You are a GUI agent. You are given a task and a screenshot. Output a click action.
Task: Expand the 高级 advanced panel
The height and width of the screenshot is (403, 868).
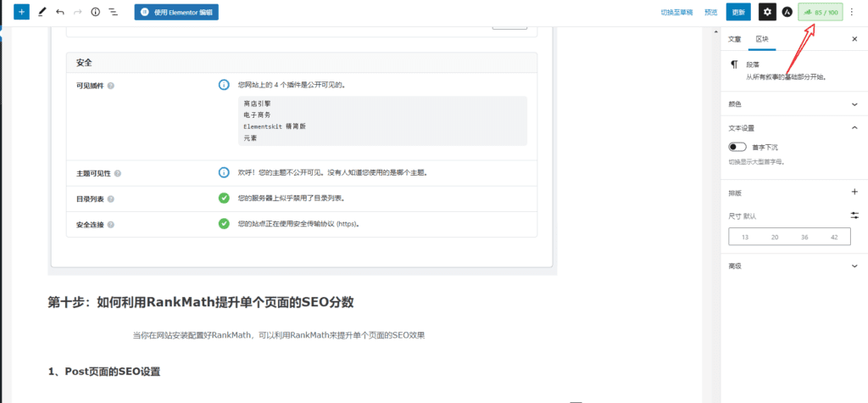(793, 266)
